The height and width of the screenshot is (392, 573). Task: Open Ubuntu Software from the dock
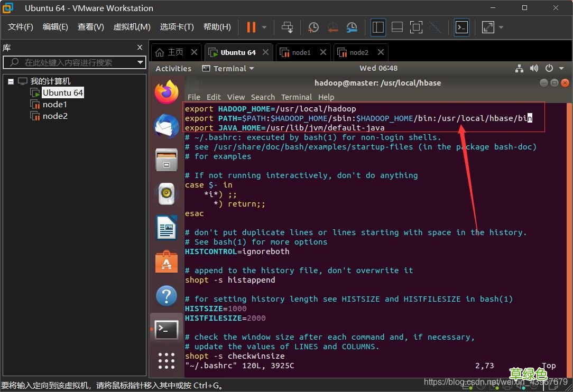pyautogui.click(x=166, y=261)
